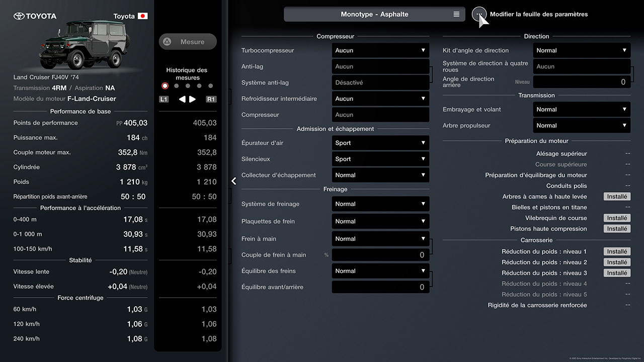Click the left arrow in measurement history
The image size is (644, 362).
pos(182,99)
